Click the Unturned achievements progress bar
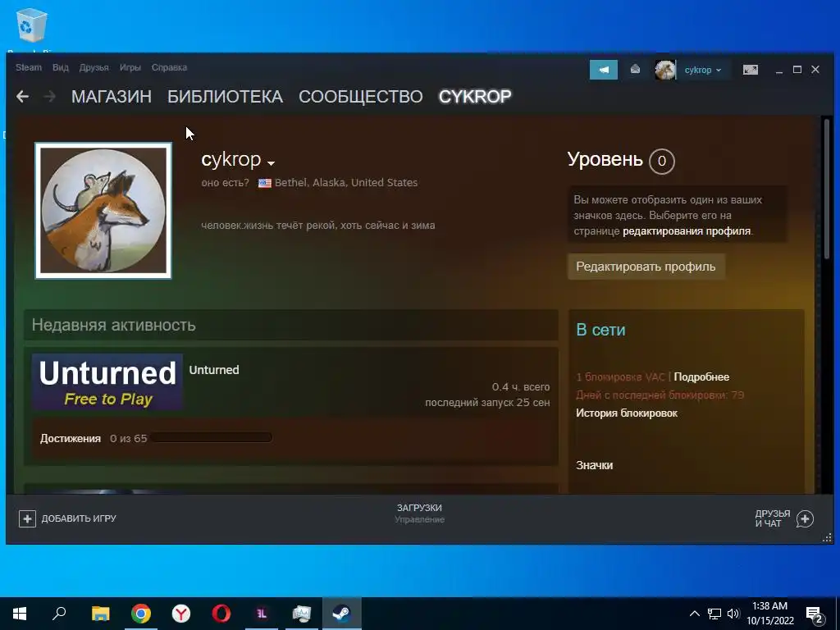 coord(211,438)
